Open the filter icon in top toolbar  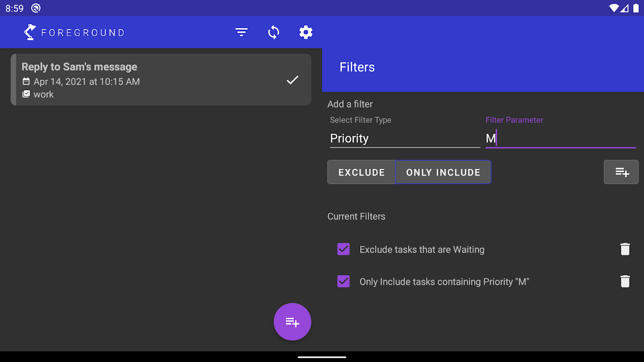(241, 32)
